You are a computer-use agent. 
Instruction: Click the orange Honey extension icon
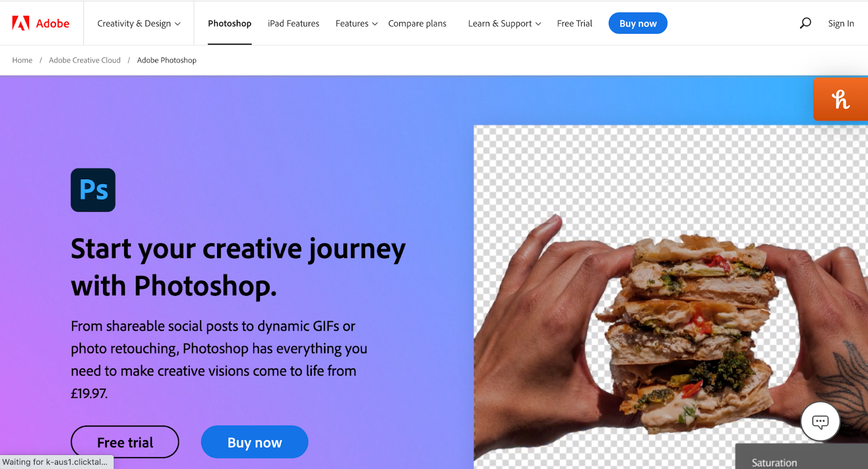click(841, 99)
